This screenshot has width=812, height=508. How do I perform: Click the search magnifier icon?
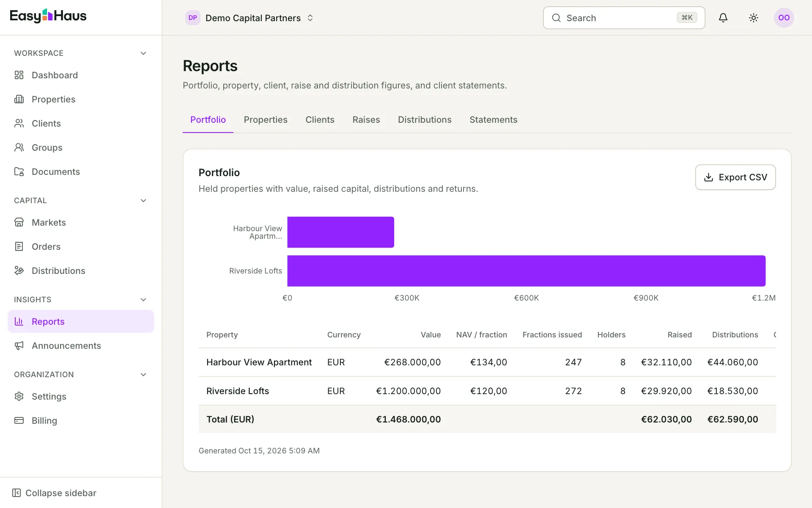point(557,18)
